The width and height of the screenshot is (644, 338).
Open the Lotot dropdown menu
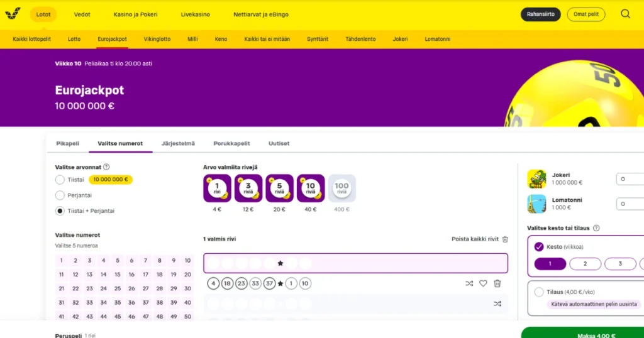tap(43, 14)
